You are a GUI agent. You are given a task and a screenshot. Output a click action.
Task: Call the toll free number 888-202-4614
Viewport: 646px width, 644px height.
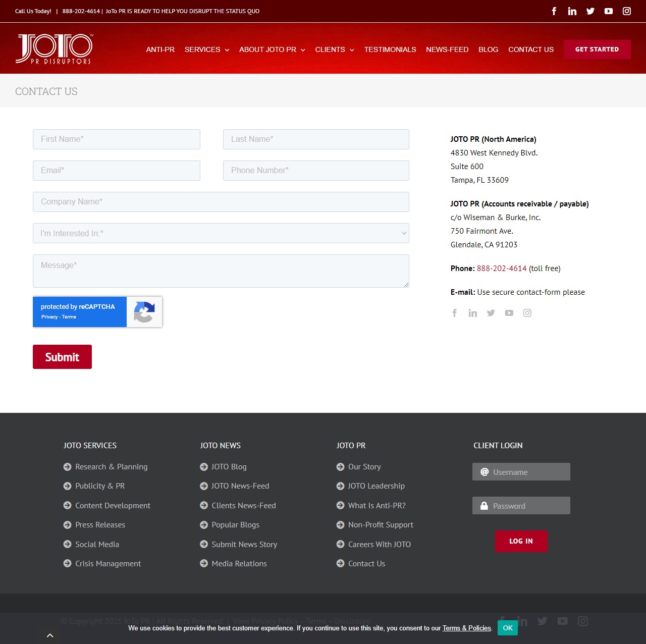(502, 268)
